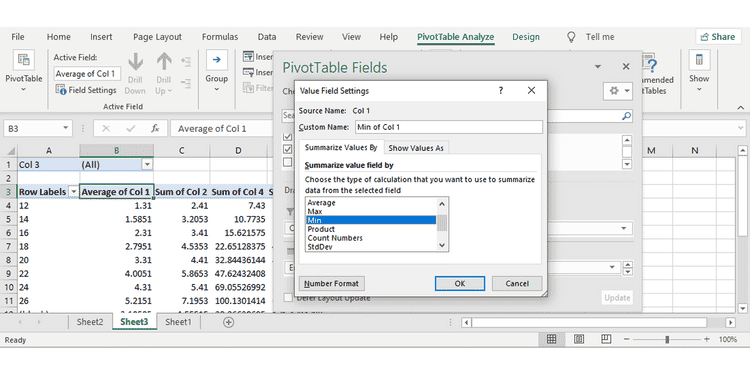Open the Insert ribbon tab
Viewport: 750px width, 375px height.
[101, 37]
